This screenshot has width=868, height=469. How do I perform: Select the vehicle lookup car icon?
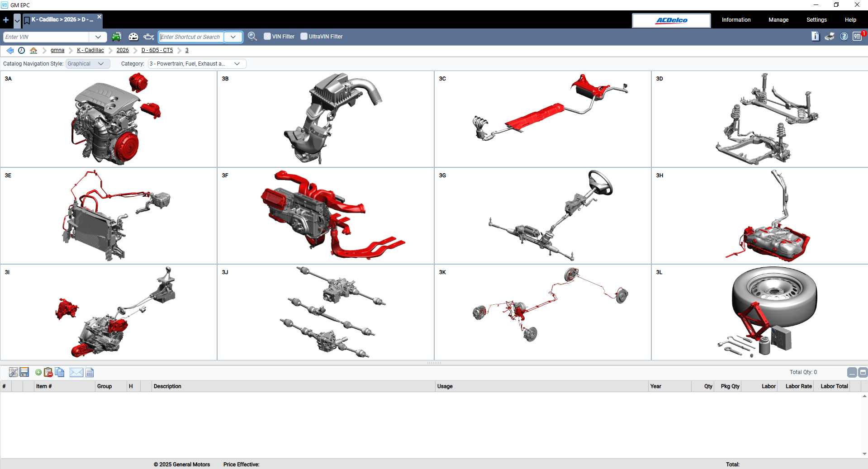pos(116,37)
